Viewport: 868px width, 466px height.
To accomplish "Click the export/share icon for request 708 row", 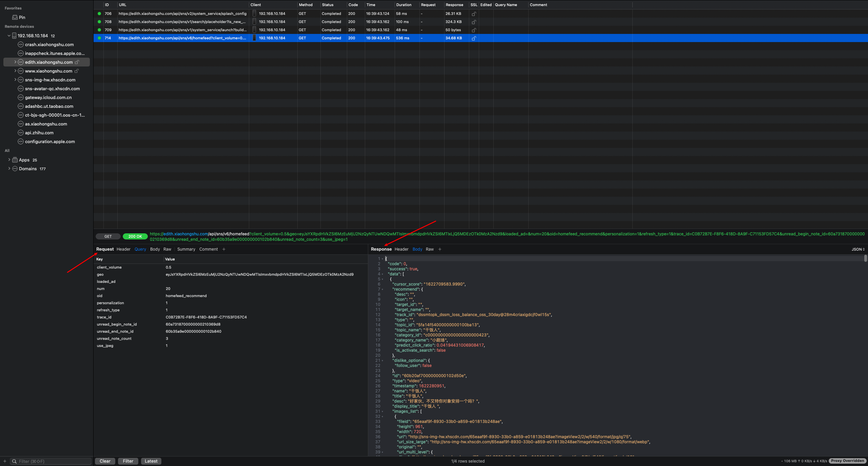I will point(474,22).
